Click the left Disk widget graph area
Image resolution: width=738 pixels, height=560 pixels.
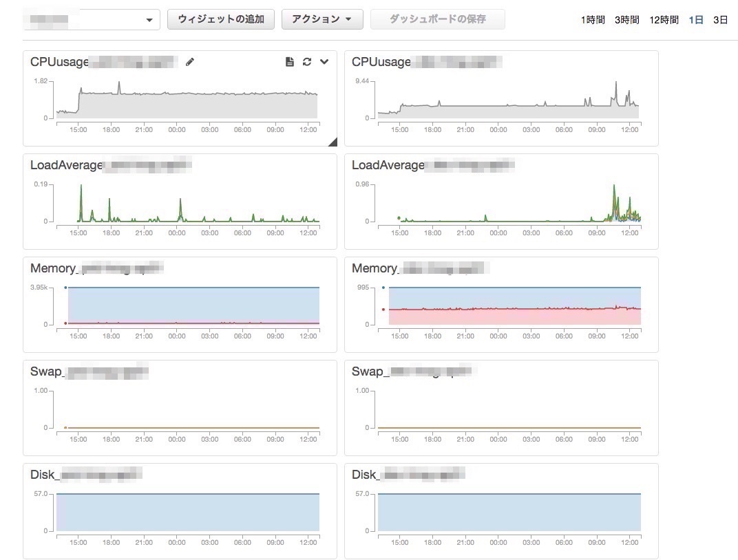tap(187, 512)
